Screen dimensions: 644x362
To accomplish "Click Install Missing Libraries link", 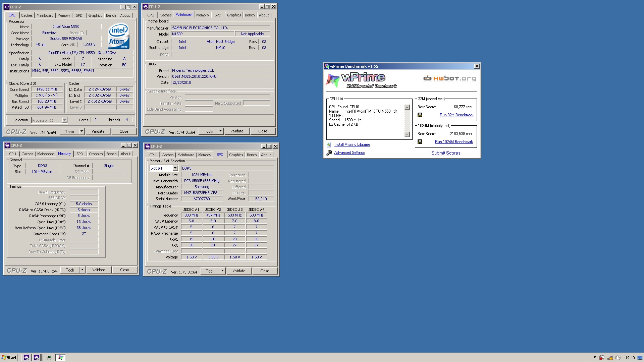I will 352,144.
